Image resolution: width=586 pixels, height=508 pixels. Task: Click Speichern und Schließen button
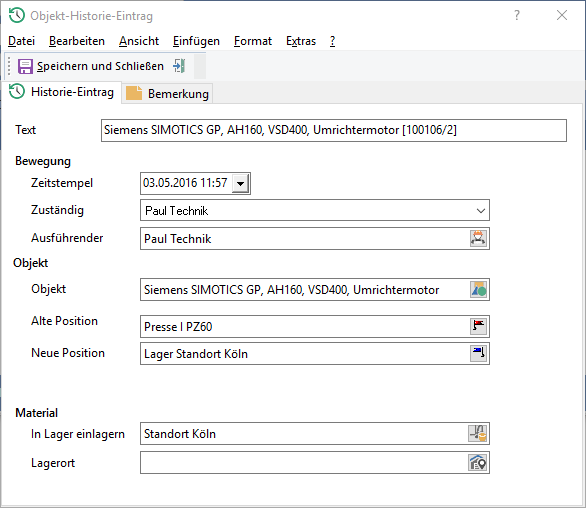point(91,66)
